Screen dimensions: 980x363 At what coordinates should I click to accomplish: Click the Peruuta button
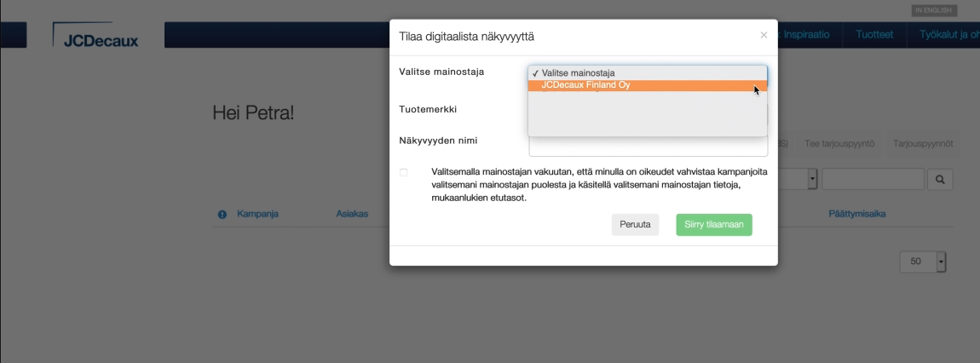[635, 225]
